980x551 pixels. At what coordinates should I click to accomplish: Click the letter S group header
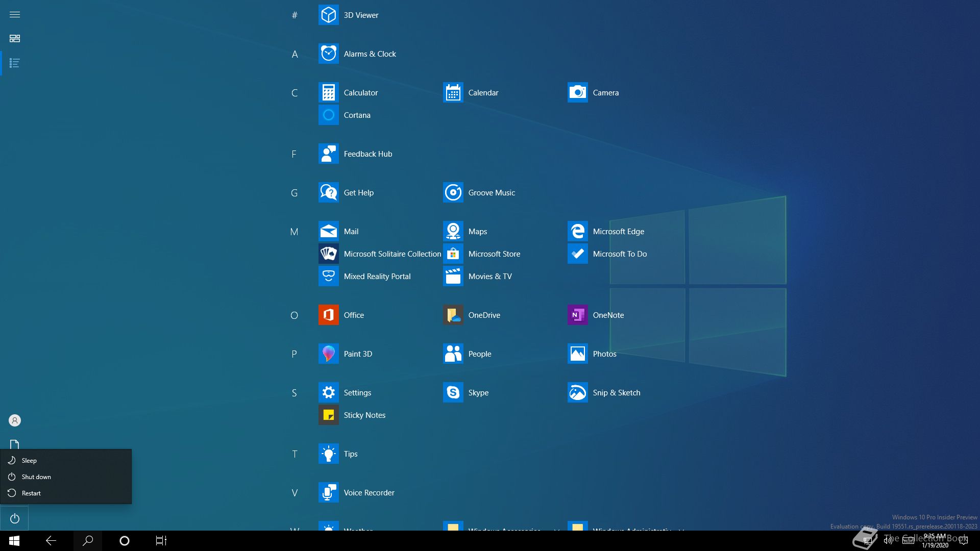295,393
